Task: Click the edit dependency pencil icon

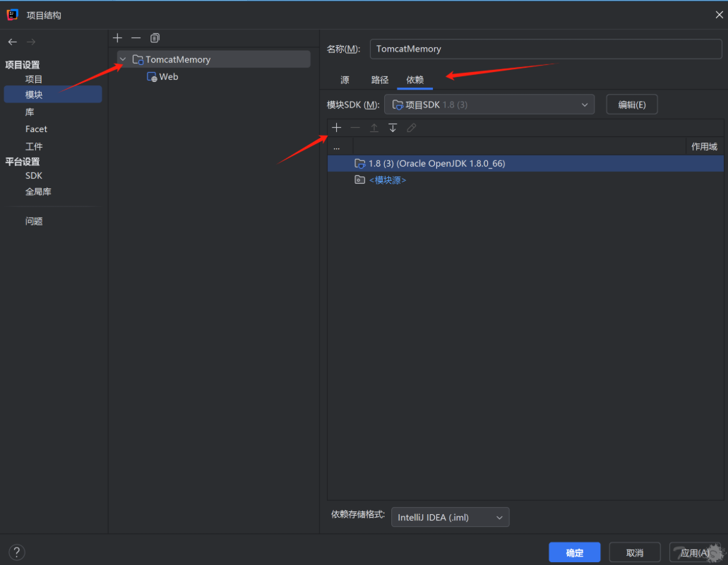Action: 412,128
